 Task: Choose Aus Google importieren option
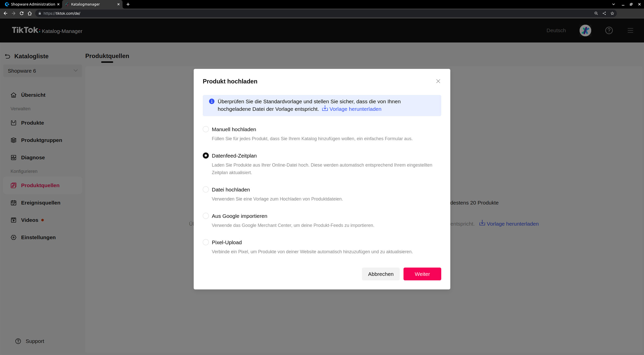pyautogui.click(x=206, y=216)
